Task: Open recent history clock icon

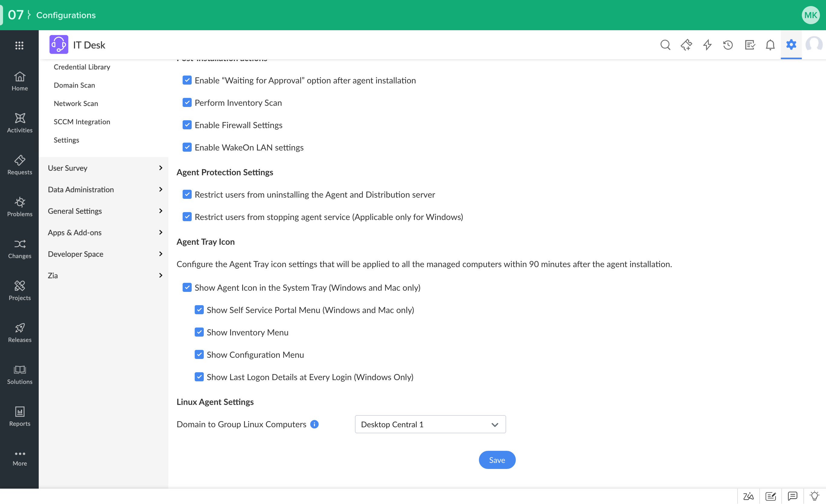Action: click(x=728, y=45)
